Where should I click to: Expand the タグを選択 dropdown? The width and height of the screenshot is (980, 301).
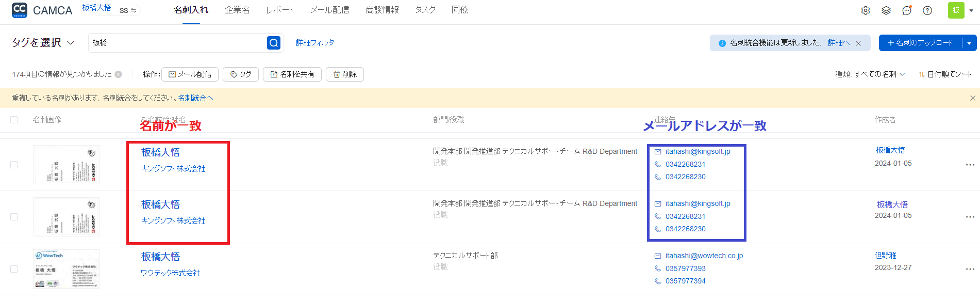[43, 43]
